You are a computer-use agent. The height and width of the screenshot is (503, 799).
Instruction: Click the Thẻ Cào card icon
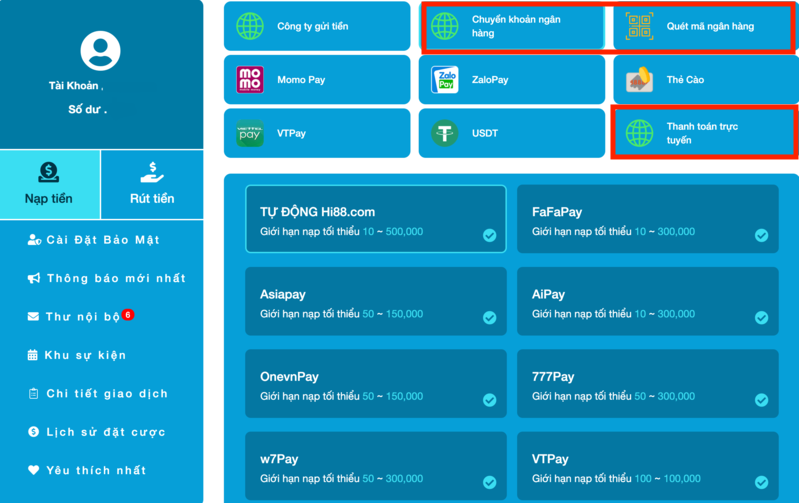[639, 80]
